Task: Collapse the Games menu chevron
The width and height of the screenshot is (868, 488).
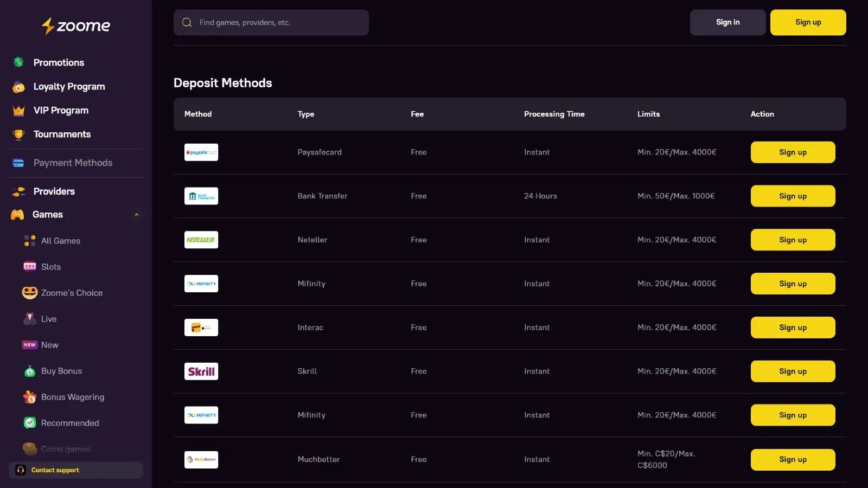Action: click(x=137, y=215)
